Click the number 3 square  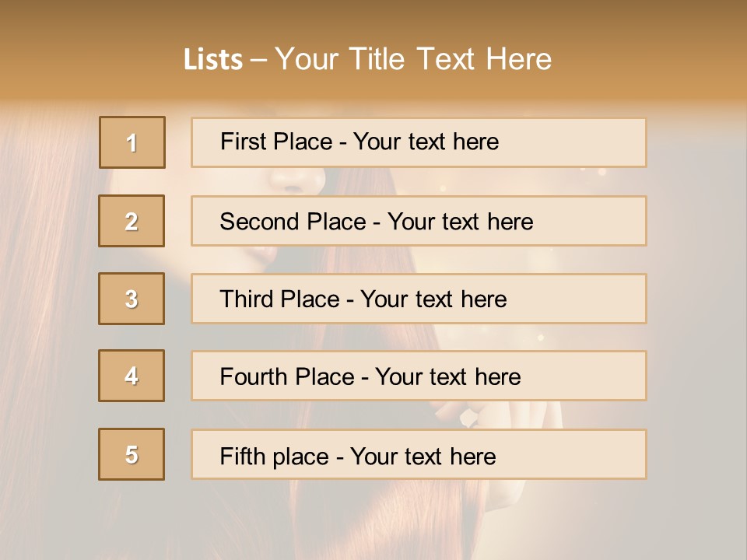pyautogui.click(x=132, y=299)
